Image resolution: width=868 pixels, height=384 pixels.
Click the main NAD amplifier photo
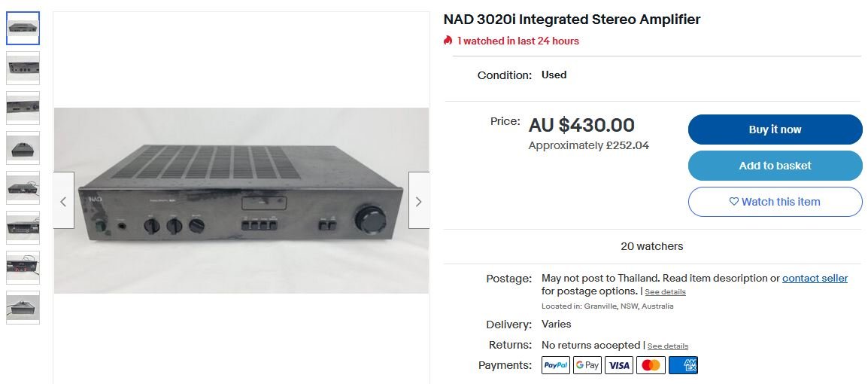coord(241,201)
